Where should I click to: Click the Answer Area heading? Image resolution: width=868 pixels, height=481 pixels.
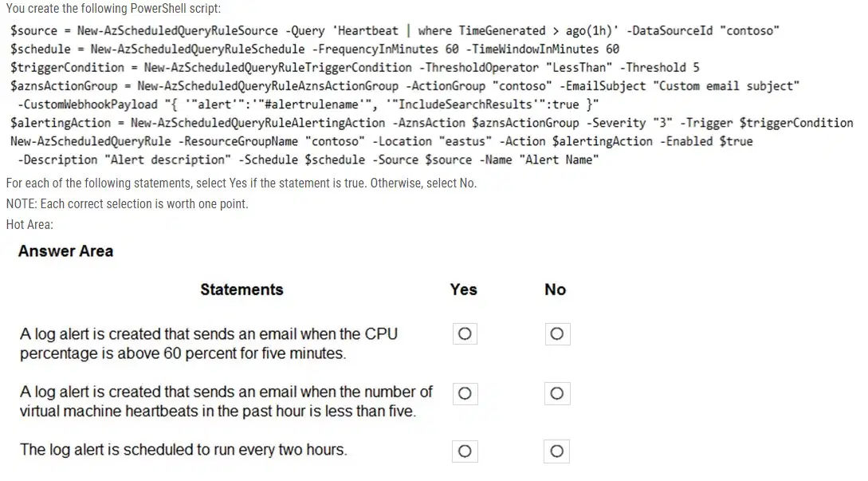(x=66, y=251)
